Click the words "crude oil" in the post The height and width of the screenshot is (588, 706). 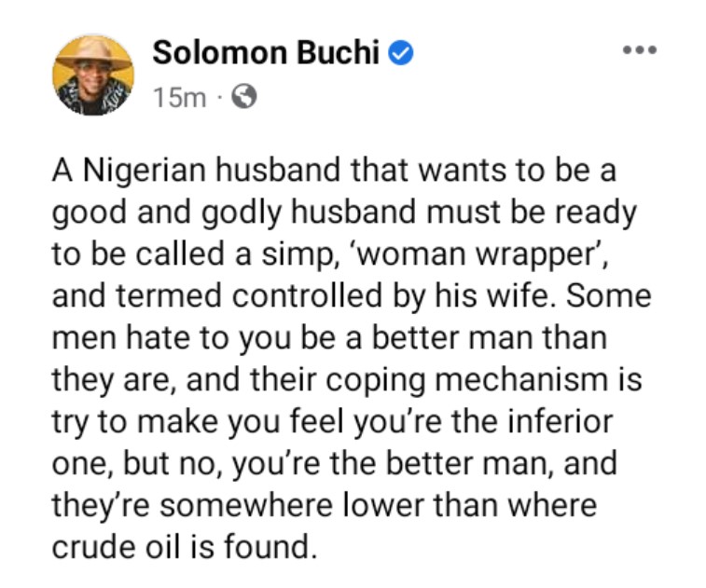coord(120,545)
